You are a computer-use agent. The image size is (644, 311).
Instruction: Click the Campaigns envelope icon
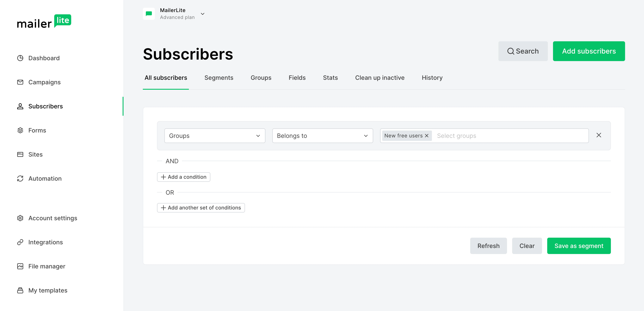(x=20, y=82)
